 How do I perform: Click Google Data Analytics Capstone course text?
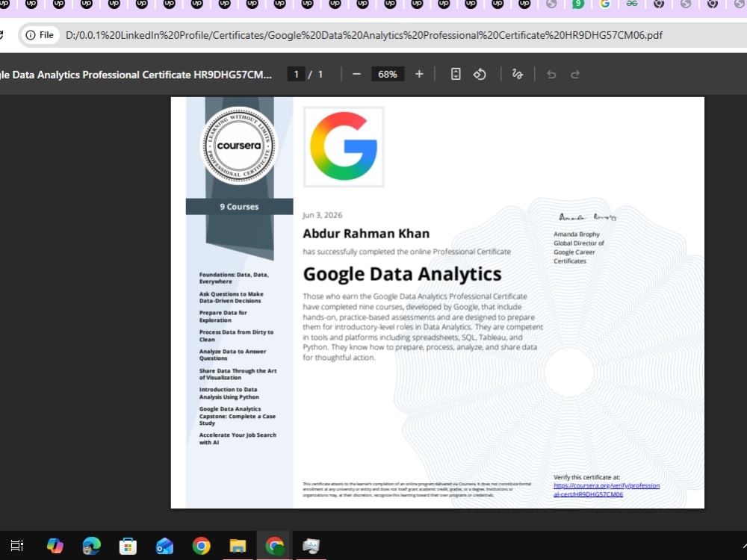tap(238, 416)
